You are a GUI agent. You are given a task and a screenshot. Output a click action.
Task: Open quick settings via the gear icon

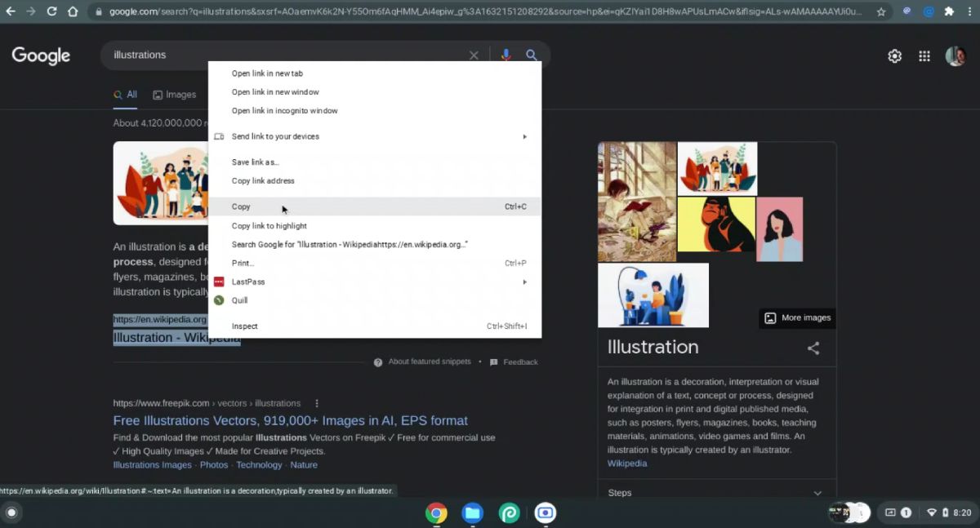[894, 55]
